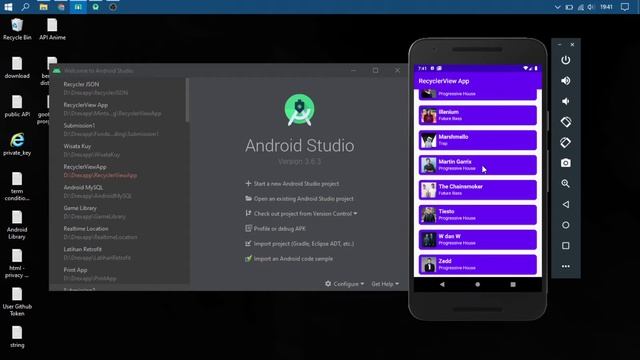Tap the phone's recent apps button
This screenshot has width=640, height=360.
pyautogui.click(x=513, y=284)
